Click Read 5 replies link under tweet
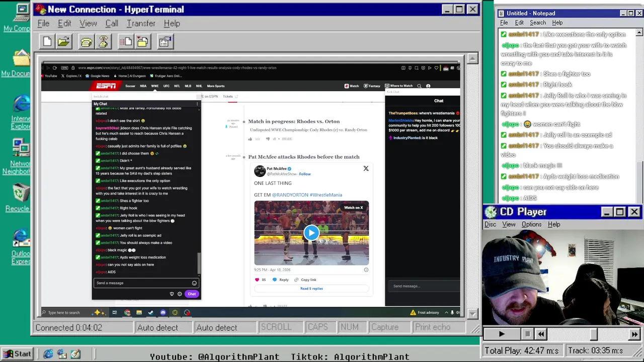The height and width of the screenshot is (362, 644). 311,289
